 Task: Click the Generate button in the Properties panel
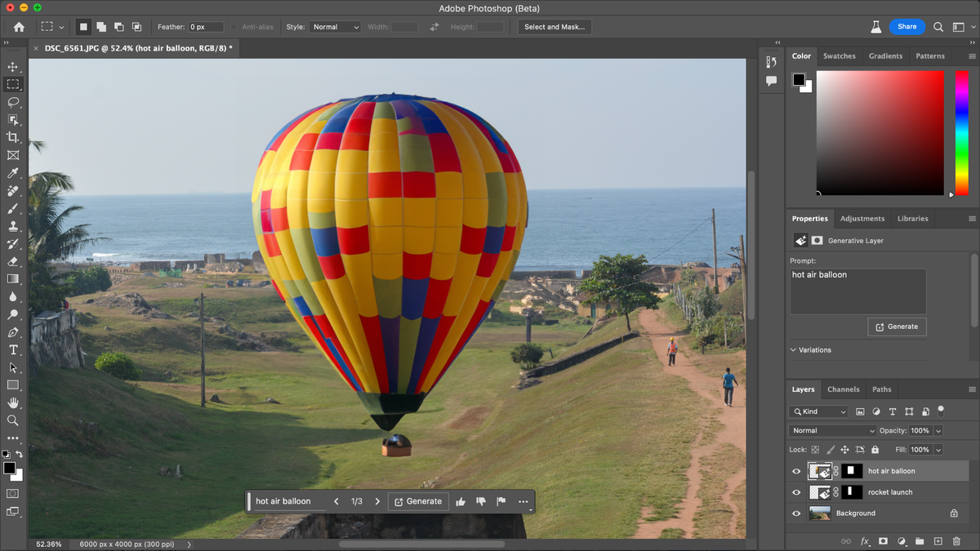(897, 326)
